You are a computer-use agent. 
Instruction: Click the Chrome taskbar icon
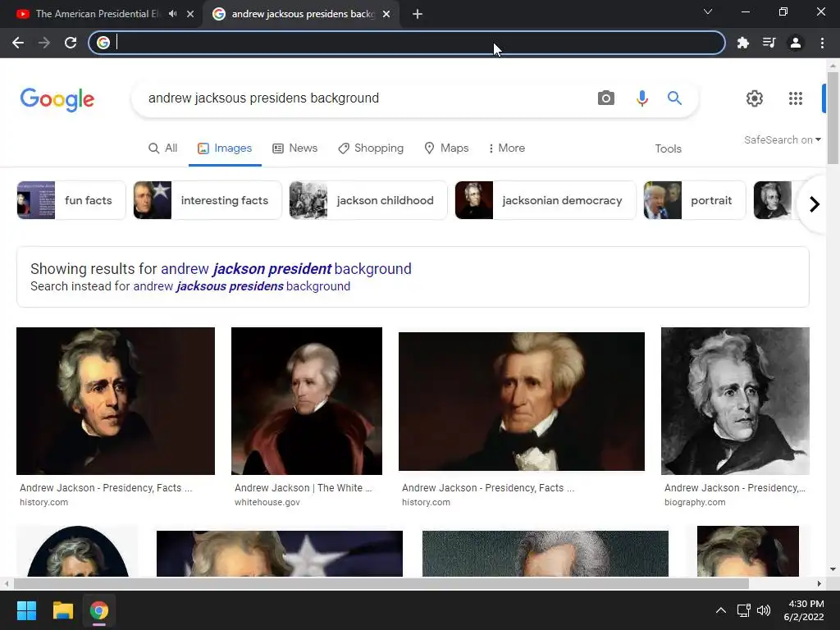click(99, 610)
